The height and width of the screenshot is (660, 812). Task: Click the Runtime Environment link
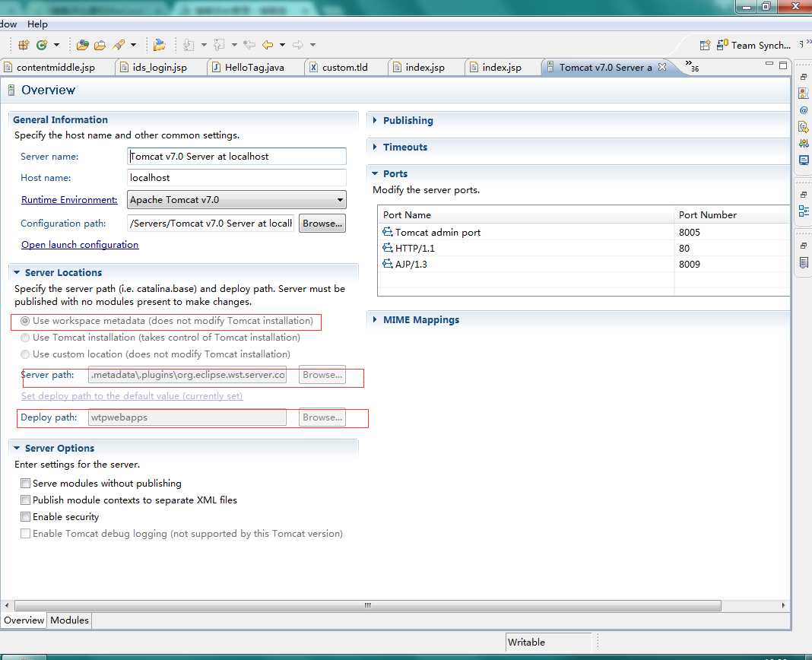pyautogui.click(x=69, y=200)
